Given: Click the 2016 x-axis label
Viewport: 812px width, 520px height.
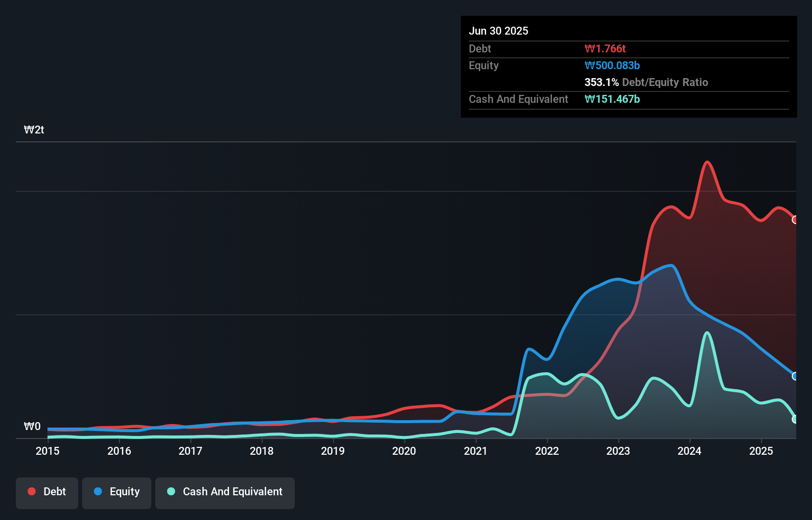Looking at the screenshot, I should 119,451.
